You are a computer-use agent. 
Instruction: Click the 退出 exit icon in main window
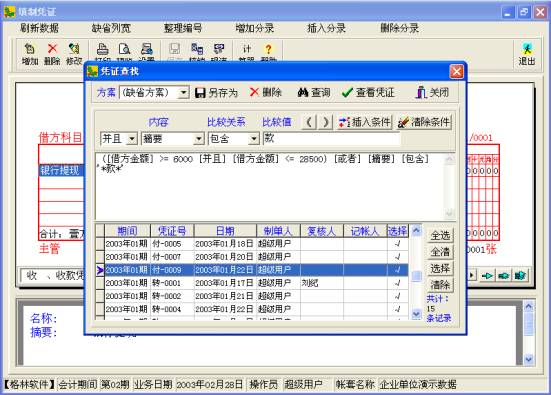pos(526,54)
